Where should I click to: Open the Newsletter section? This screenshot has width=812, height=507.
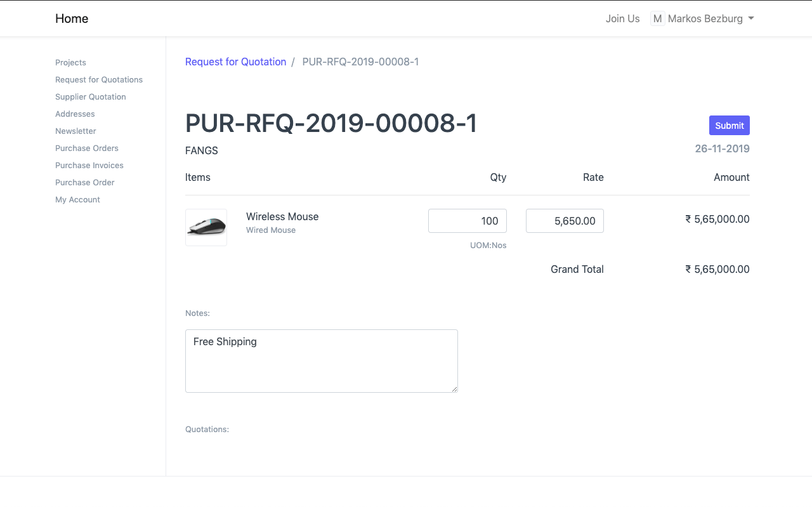click(x=75, y=131)
